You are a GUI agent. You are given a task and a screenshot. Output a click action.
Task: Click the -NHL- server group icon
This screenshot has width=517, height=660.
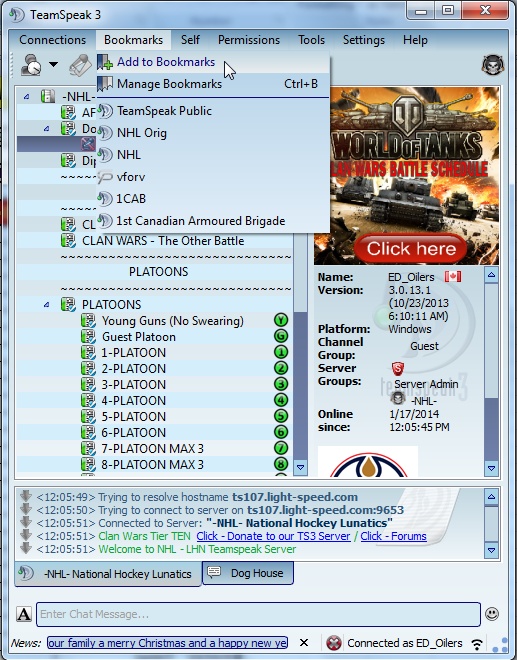[398, 398]
